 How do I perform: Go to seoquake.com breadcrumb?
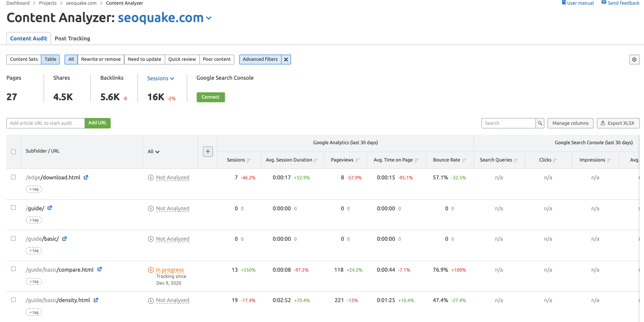(81, 3)
